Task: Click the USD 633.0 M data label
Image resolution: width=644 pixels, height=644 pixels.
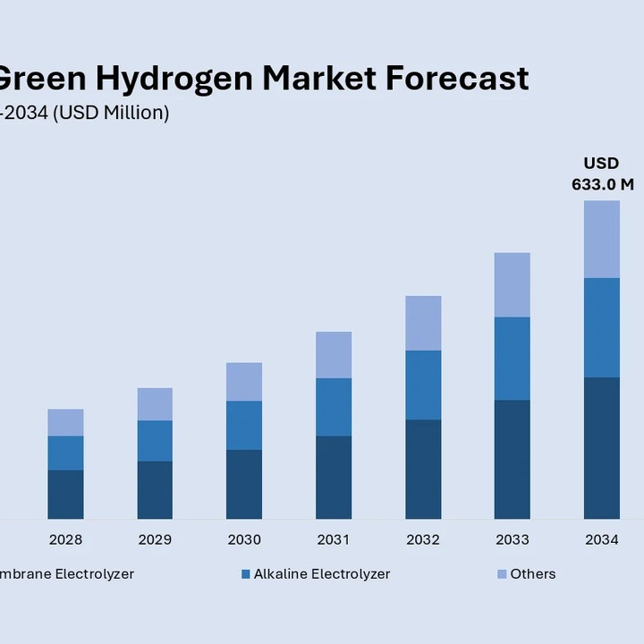Action: (x=602, y=174)
